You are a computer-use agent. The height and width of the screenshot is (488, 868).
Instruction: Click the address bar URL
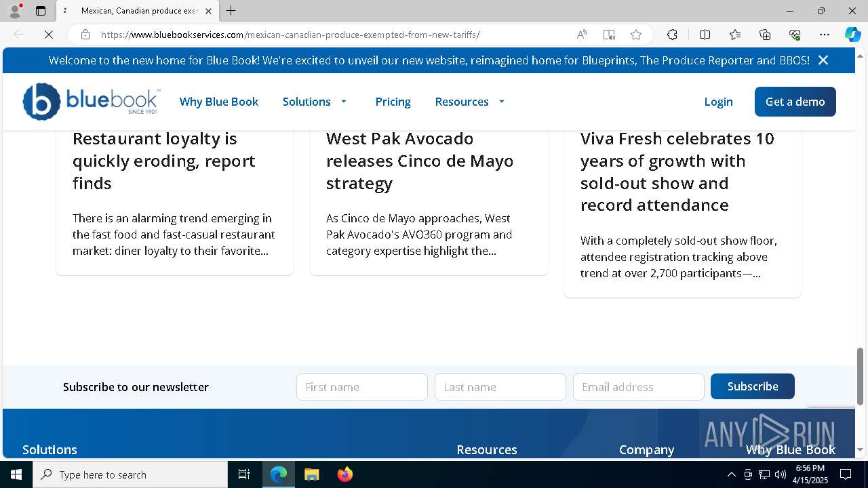290,35
